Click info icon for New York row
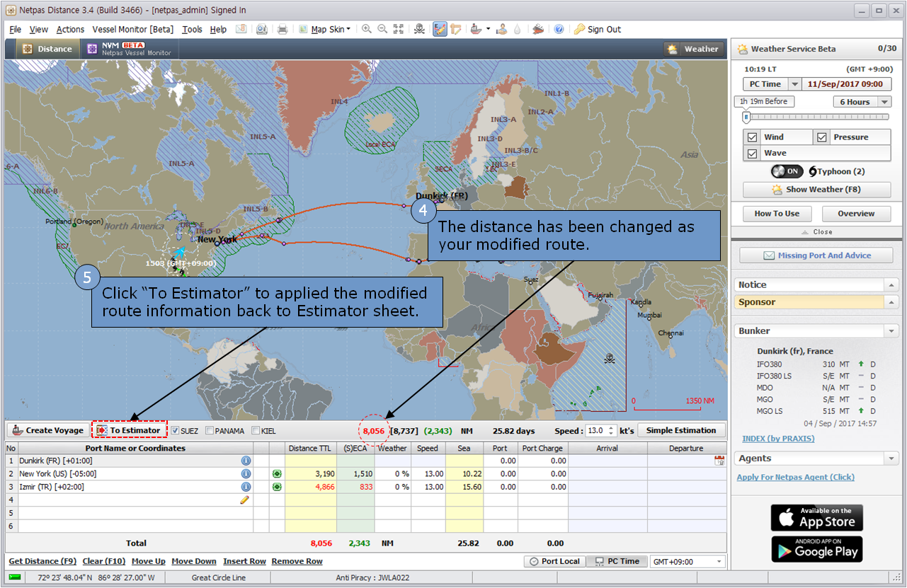 click(x=246, y=473)
